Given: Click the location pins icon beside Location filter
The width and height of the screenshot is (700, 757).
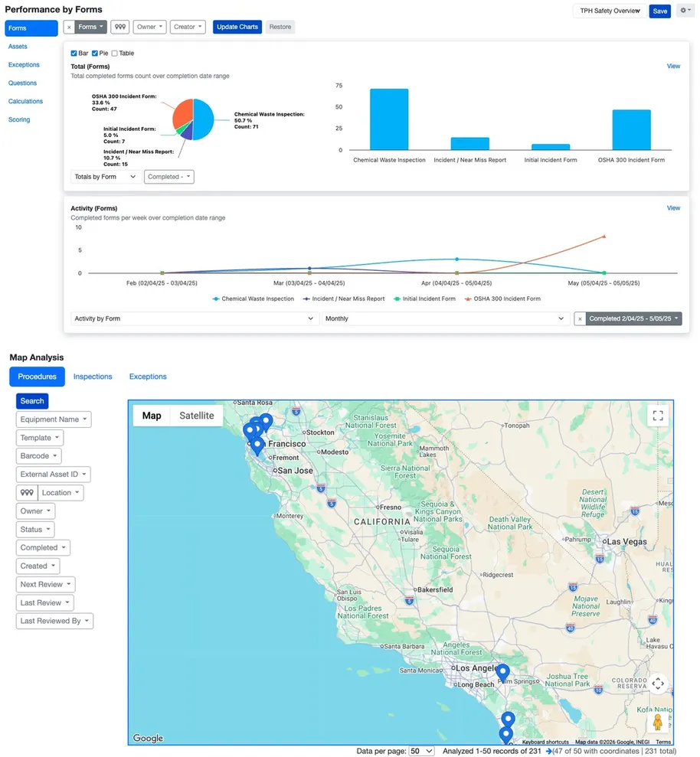Looking at the screenshot, I should pyautogui.click(x=27, y=492).
